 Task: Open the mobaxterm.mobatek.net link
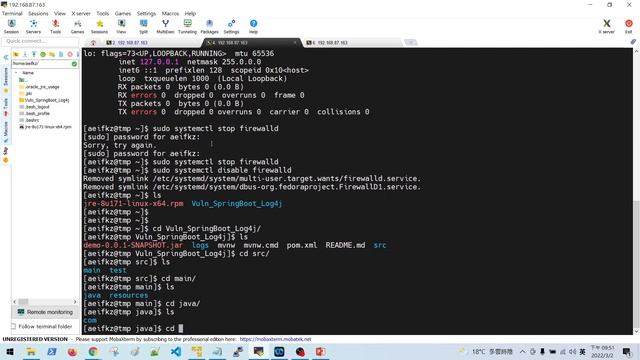click(x=275, y=339)
